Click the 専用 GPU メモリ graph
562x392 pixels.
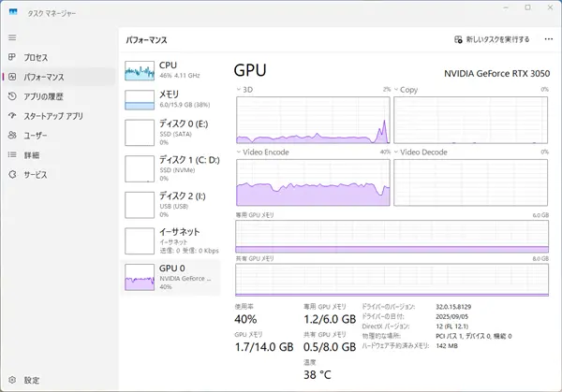(392, 237)
